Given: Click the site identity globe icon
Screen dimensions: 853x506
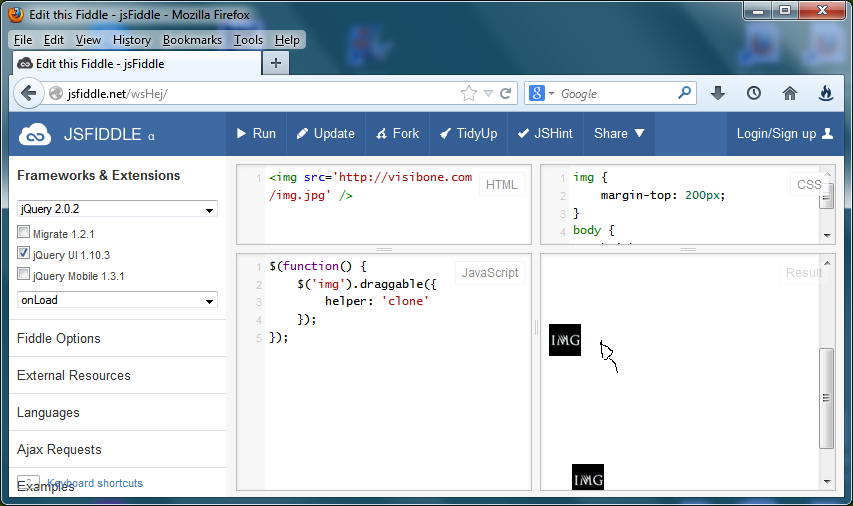Looking at the screenshot, I should tap(55, 94).
